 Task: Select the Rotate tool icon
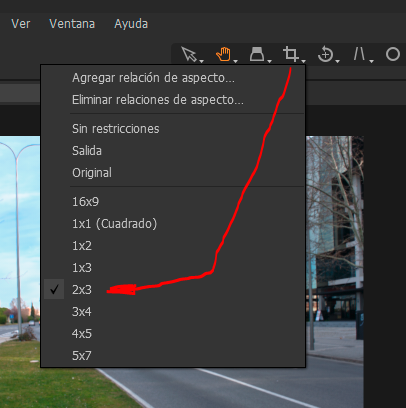(x=325, y=54)
